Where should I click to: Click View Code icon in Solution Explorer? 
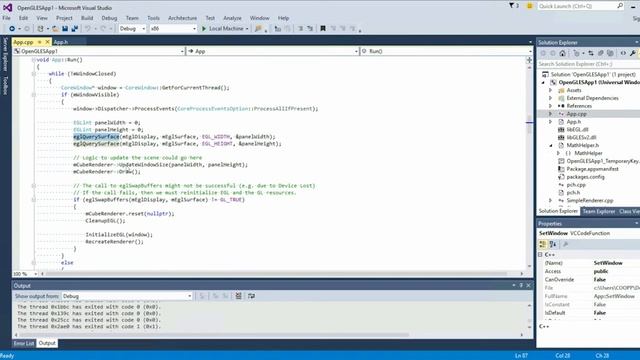point(623,53)
